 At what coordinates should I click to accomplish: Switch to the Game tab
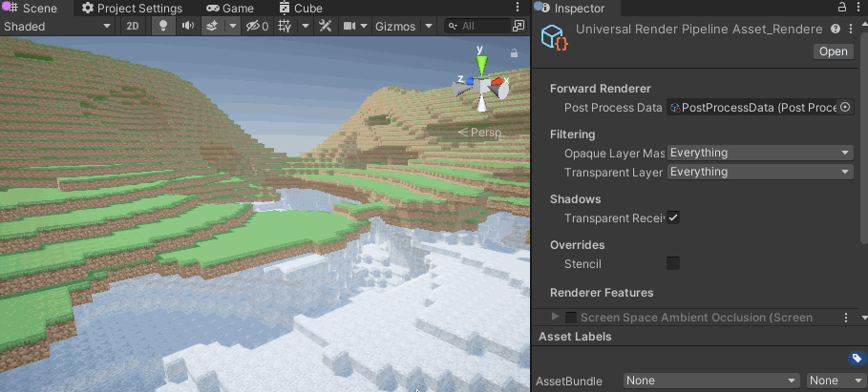click(x=230, y=9)
